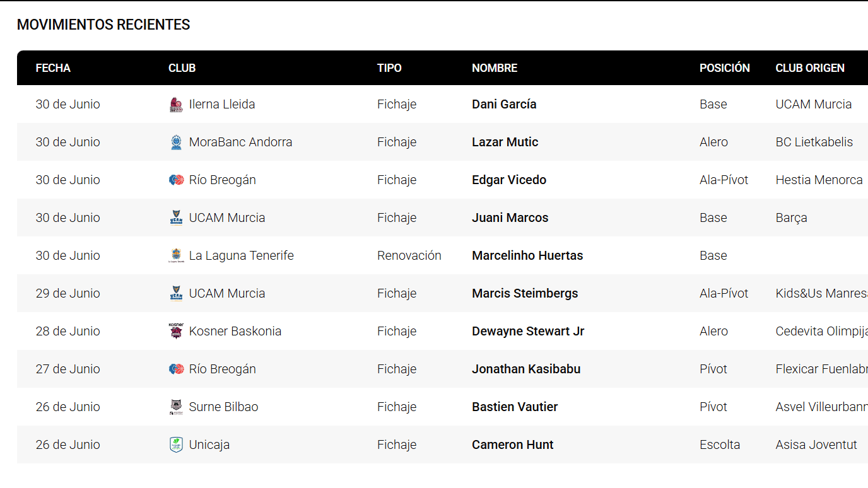Select the Kosner Baskonia club name
The height and width of the screenshot is (488, 868).
pos(235,331)
